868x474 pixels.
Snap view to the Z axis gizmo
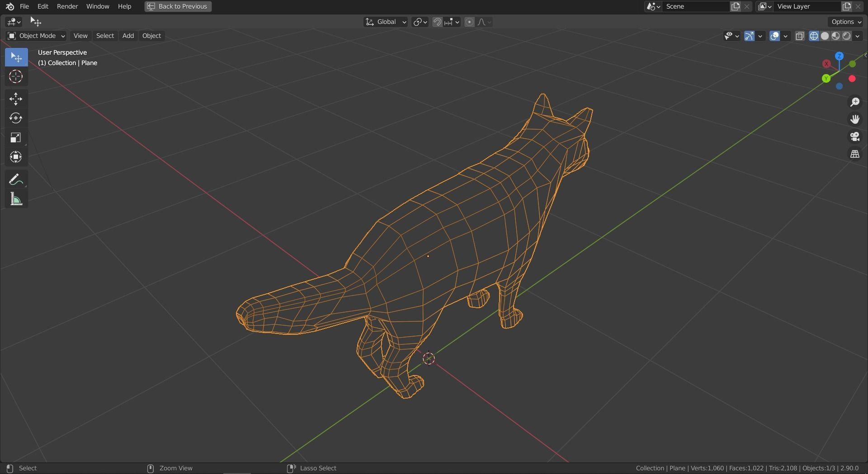(x=839, y=56)
